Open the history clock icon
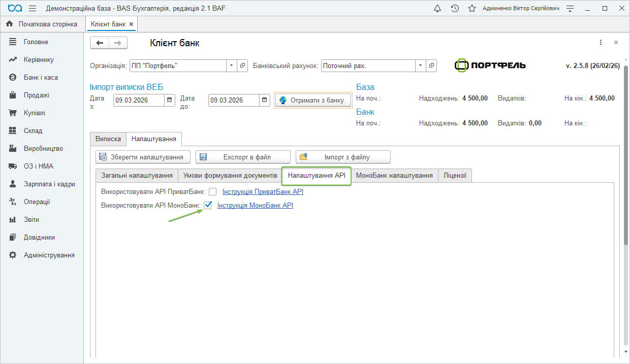 click(455, 9)
